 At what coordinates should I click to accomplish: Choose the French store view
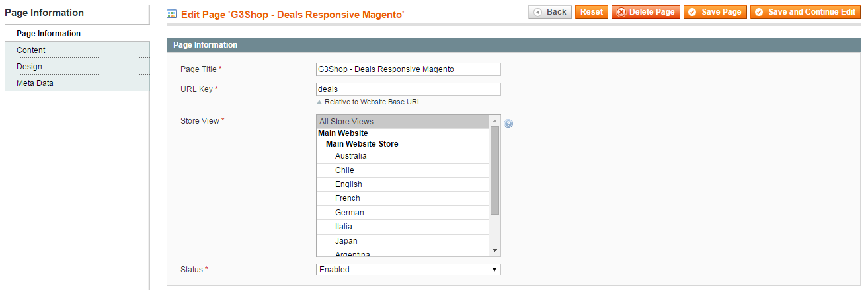click(403, 198)
